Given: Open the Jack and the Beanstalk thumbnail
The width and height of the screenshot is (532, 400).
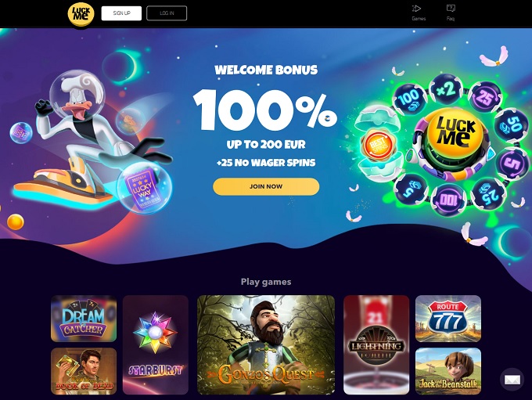Looking at the screenshot, I should tap(448, 371).
